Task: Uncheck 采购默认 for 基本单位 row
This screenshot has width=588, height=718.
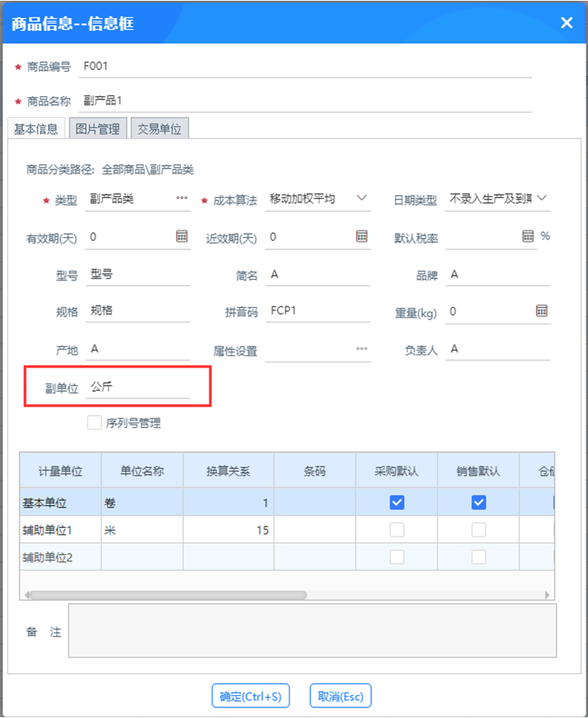Action: (397, 503)
